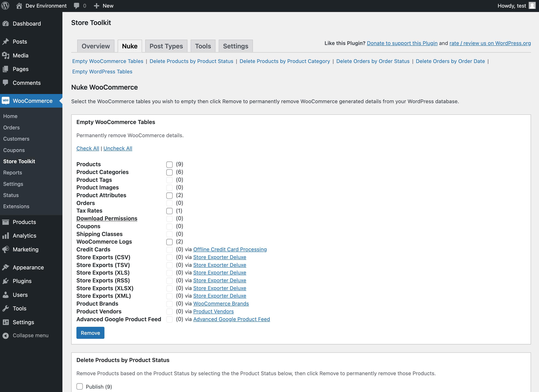Click the Plugins plug icon

click(x=6, y=281)
